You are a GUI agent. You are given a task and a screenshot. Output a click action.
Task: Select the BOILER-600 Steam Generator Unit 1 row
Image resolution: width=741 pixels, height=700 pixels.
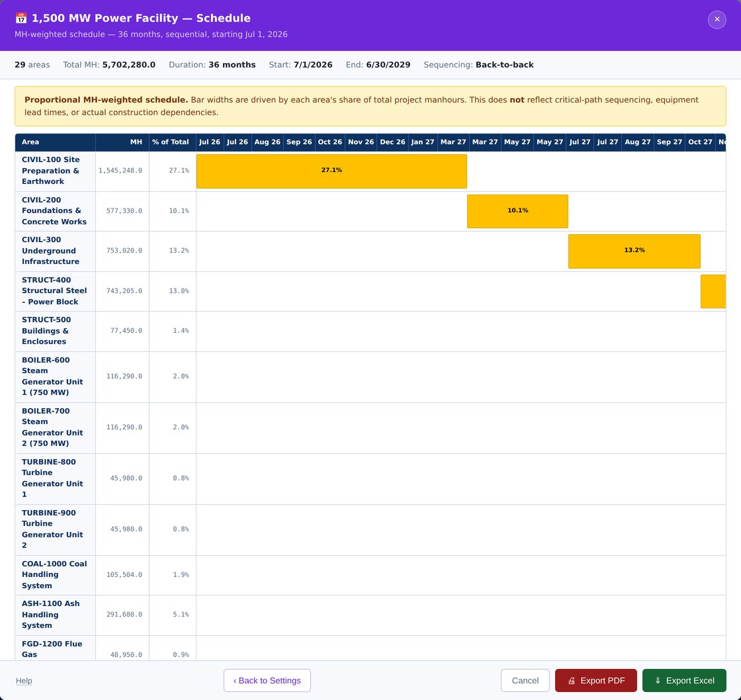click(370, 376)
